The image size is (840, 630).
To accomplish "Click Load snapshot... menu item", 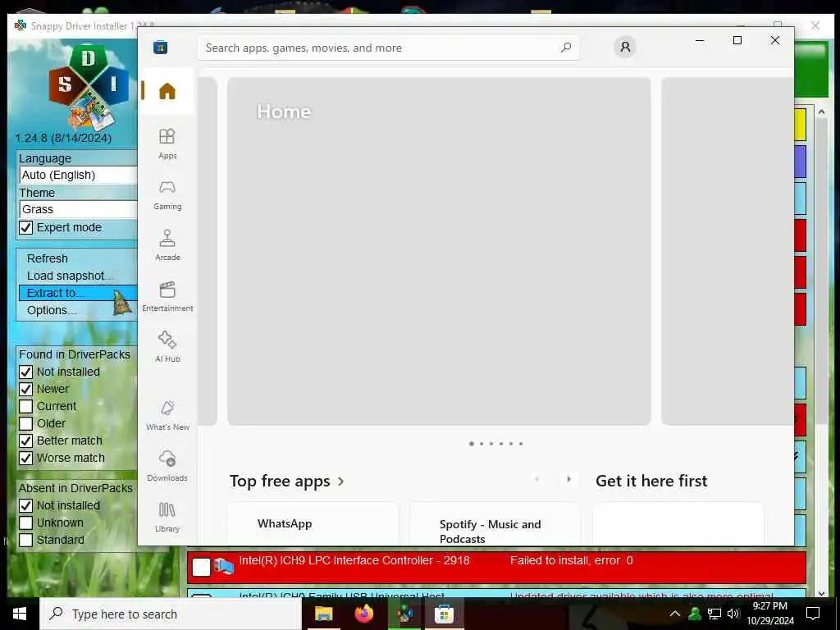I will point(70,276).
